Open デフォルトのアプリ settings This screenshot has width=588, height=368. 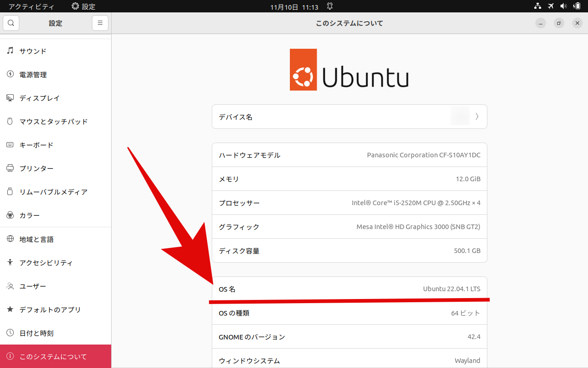click(49, 309)
